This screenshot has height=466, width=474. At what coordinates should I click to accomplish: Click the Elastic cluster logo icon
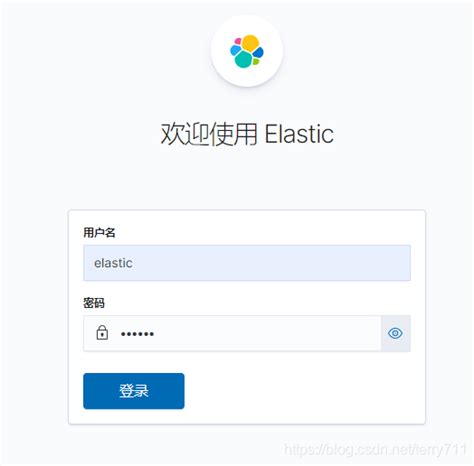tap(247, 51)
